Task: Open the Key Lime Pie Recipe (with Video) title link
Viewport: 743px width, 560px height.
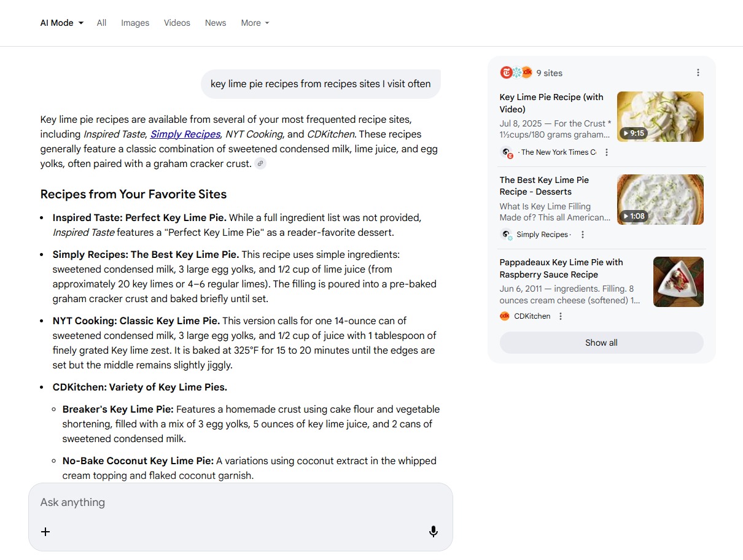Action: click(551, 103)
